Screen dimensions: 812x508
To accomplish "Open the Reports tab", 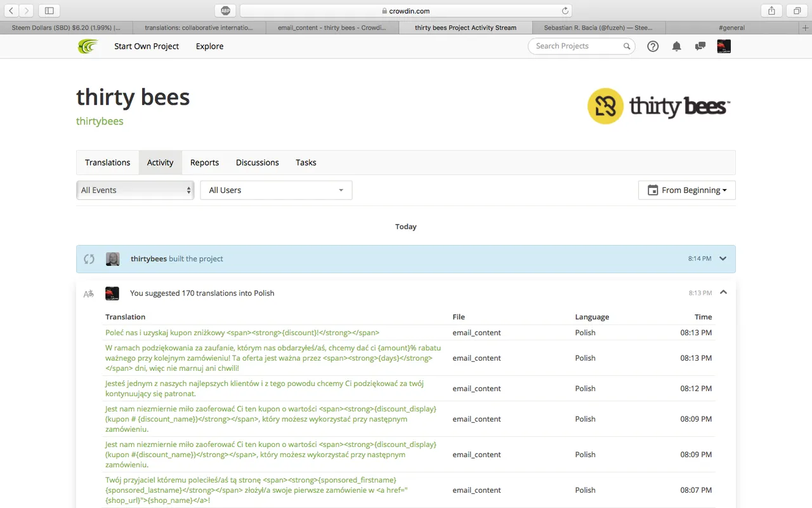I will (204, 163).
